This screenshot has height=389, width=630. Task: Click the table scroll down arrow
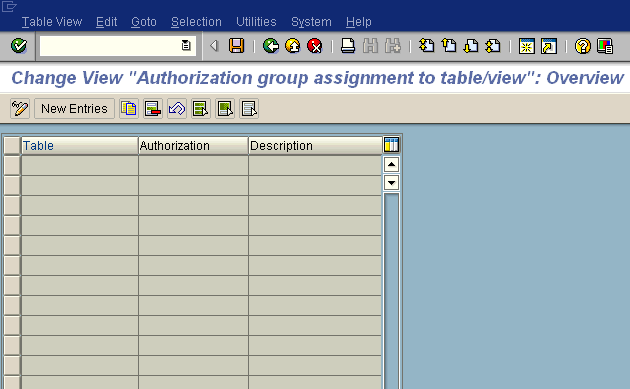tap(391, 182)
